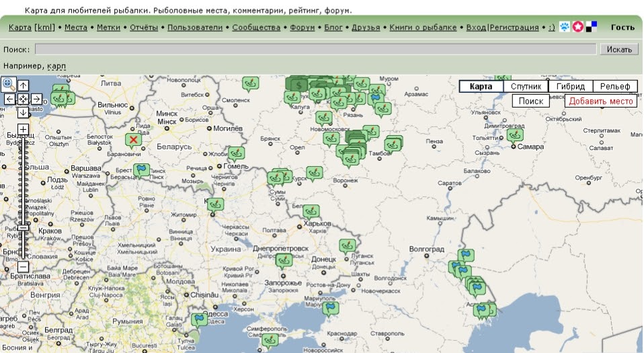Switch map to Гибрид view
644x353 pixels.
click(571, 86)
